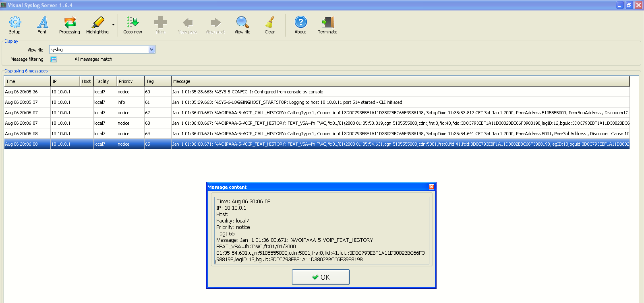
Task: Clear messages with the broom icon
Action: pos(270,25)
